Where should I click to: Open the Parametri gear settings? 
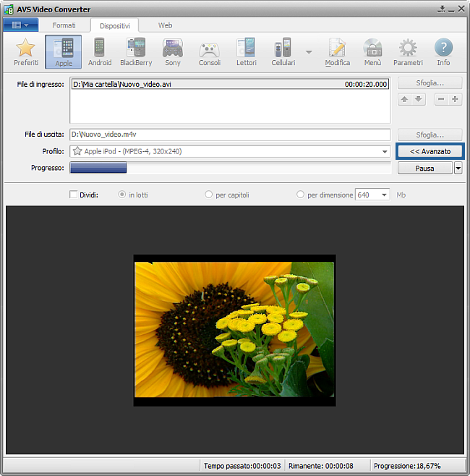408,52
